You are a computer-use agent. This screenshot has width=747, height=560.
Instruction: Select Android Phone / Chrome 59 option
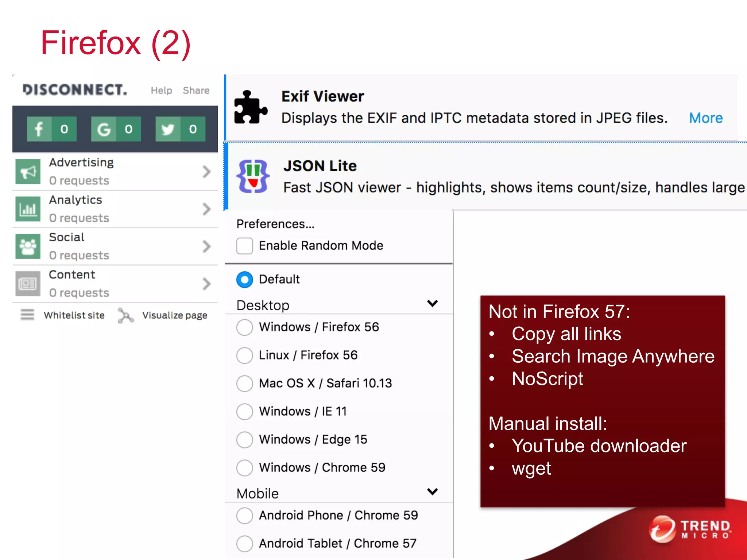(245, 516)
